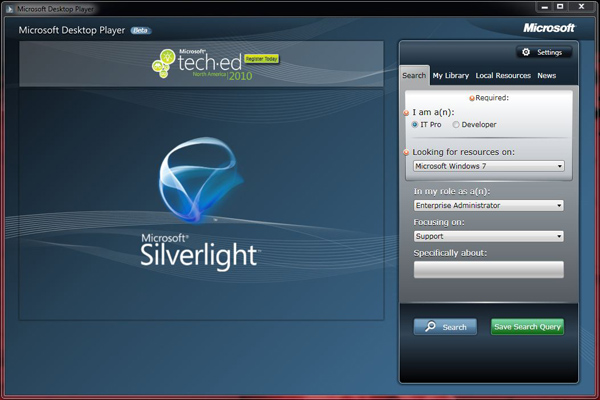Switch to the Search tab
600x400 pixels.
414,75
